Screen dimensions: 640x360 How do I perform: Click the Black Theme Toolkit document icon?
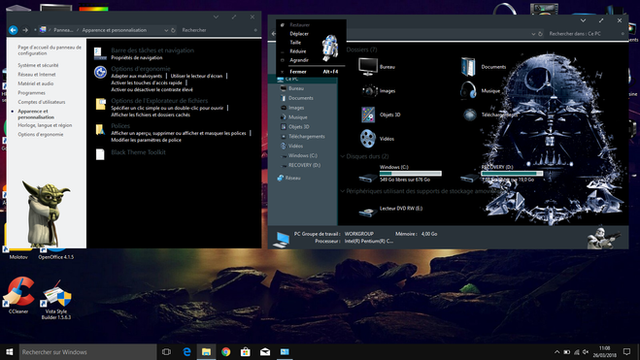tap(100, 154)
